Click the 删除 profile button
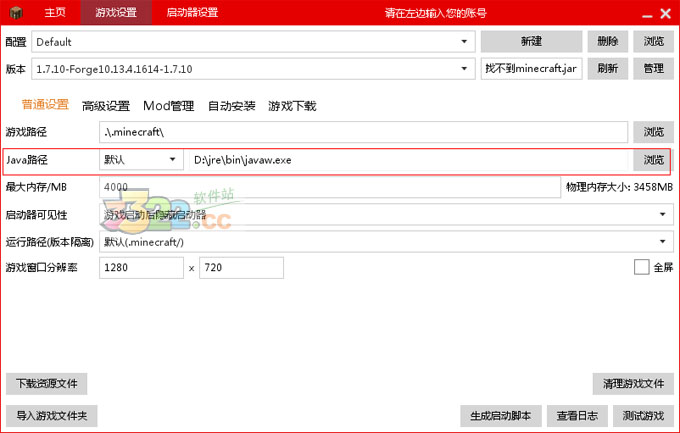The width and height of the screenshot is (680, 433). pos(608,42)
